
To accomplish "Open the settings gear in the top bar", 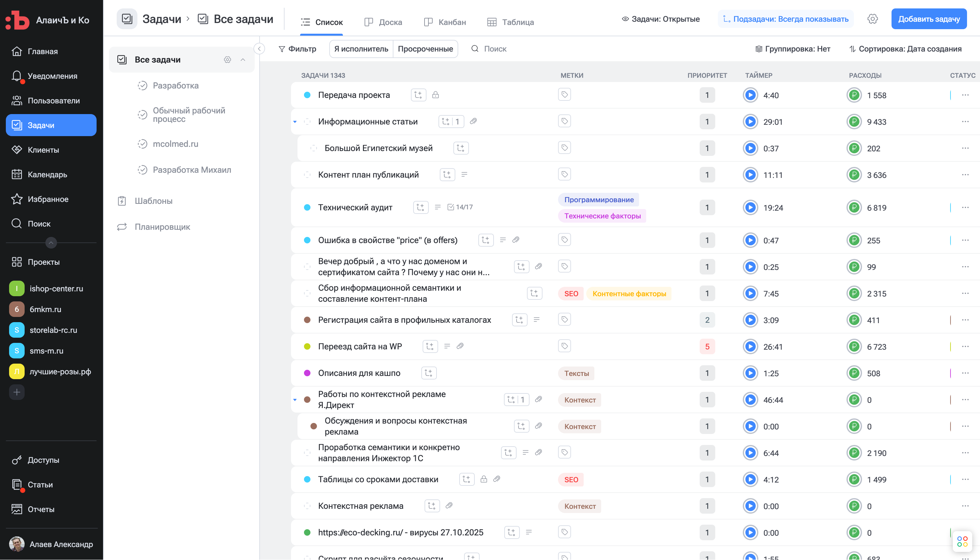I will pyautogui.click(x=872, y=19).
